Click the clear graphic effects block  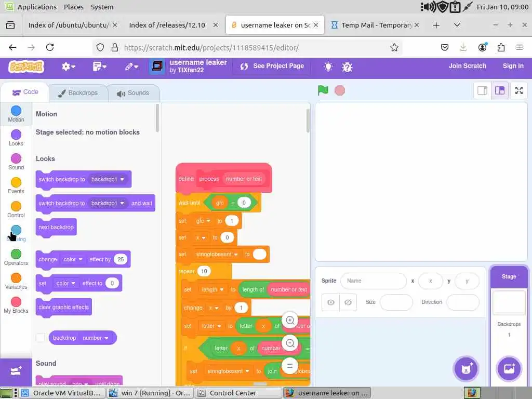click(63, 307)
